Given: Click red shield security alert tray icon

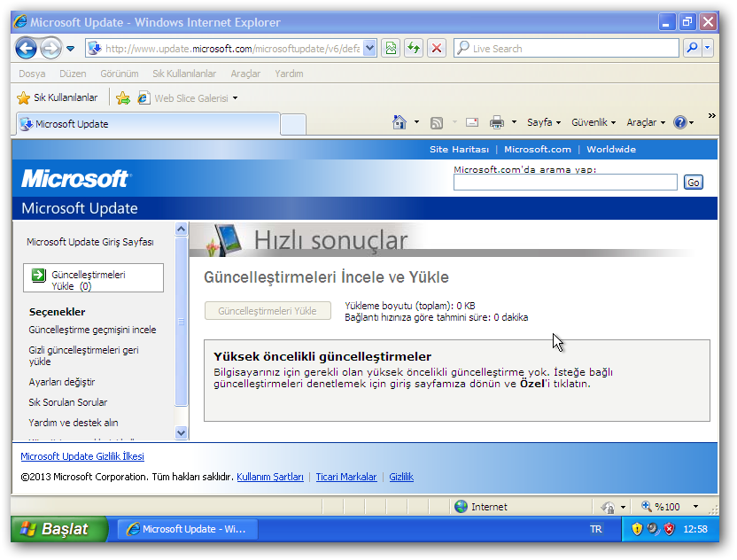Looking at the screenshot, I should tap(670, 529).
